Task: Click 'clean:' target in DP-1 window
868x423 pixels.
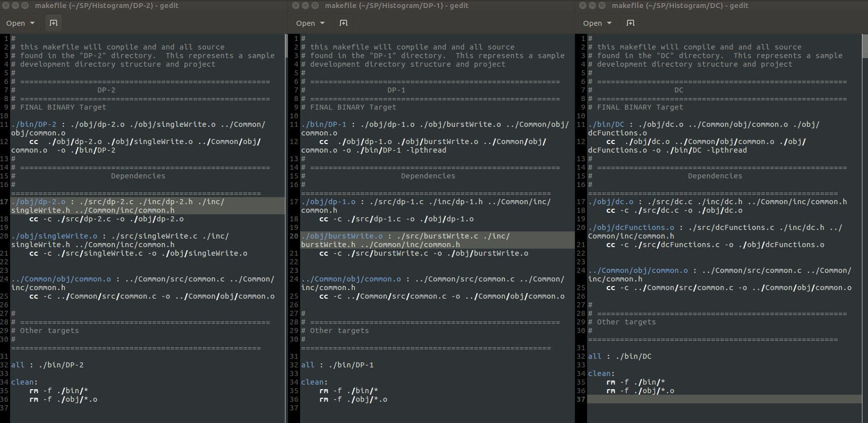Action: pyautogui.click(x=314, y=382)
